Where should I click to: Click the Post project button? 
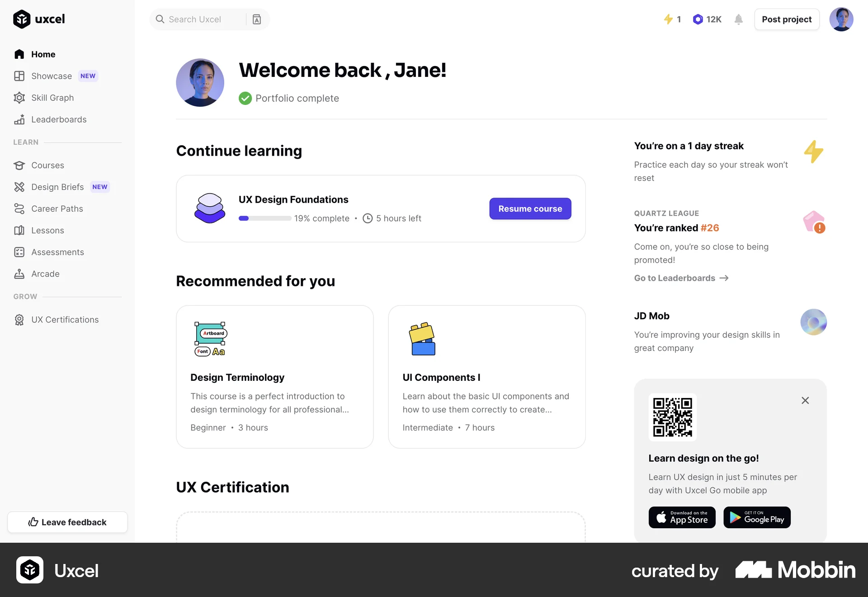(x=786, y=19)
